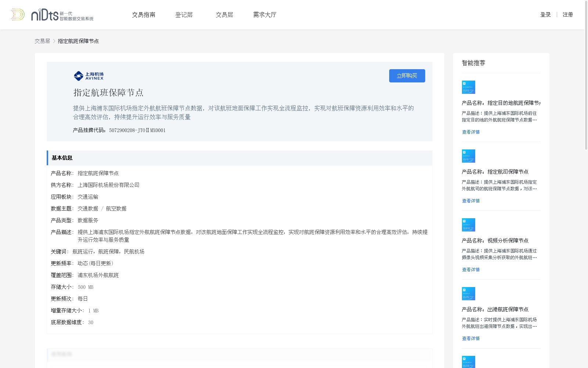
Task: Go back to 交易层 via breadcrumb
Action: point(42,41)
